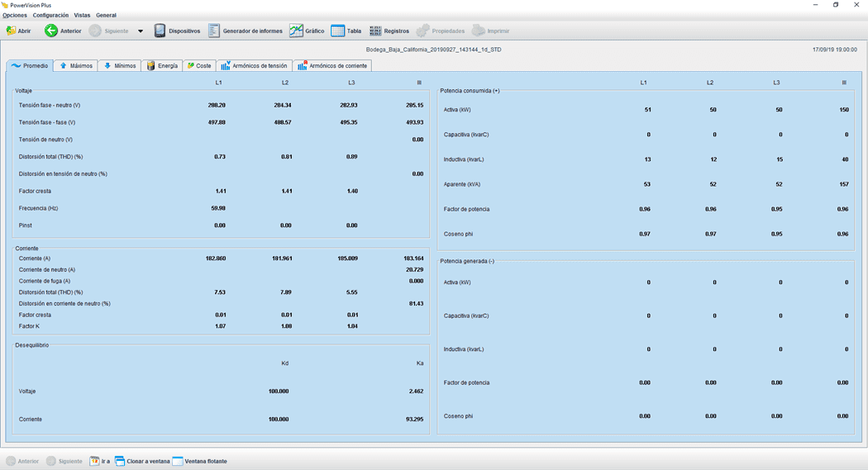The image size is (868, 470).
Task: Click the greyed Siguiente toolbar icon
Action: 95,31
